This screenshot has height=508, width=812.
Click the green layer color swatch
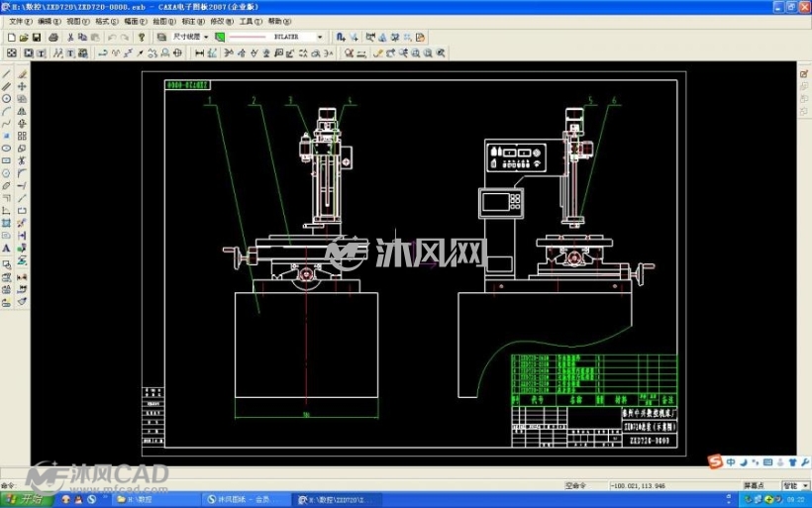click(220, 38)
